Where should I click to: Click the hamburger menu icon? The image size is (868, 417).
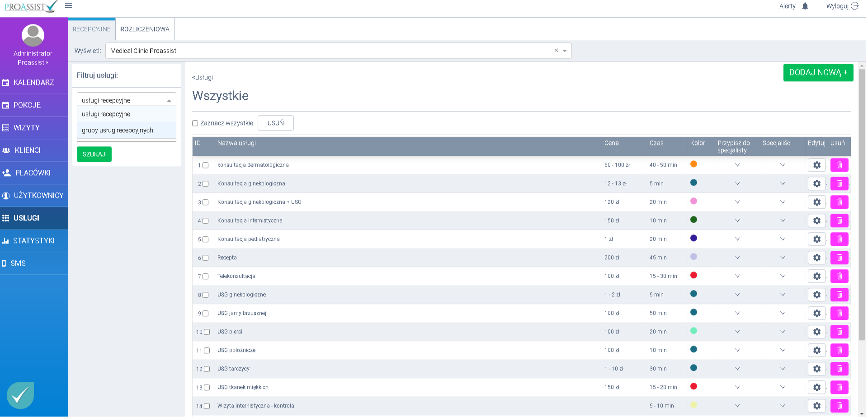pos(68,6)
